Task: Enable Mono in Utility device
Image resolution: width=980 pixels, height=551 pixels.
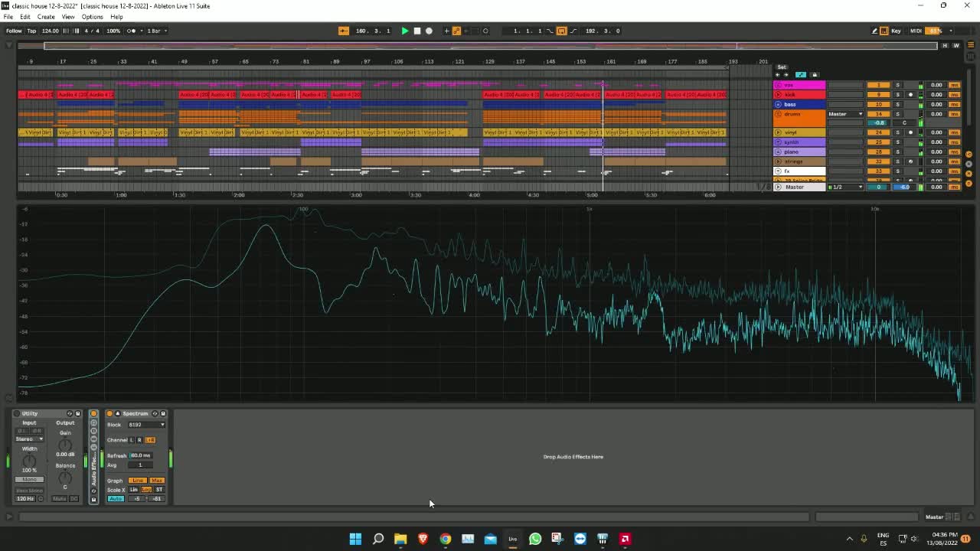Action: 29,480
